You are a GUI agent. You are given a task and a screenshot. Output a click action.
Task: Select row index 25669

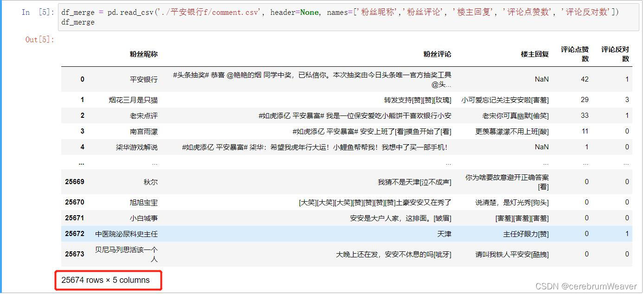pos(75,182)
